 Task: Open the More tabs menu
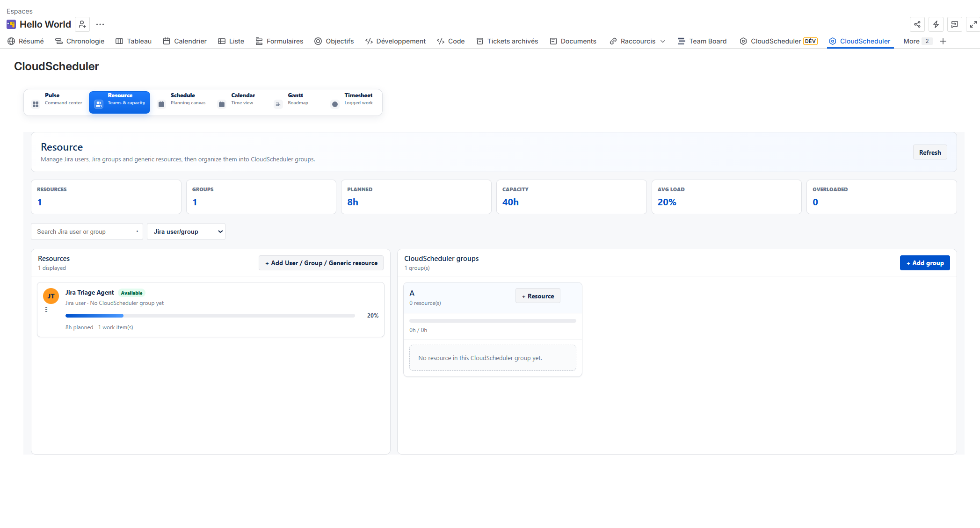(917, 41)
